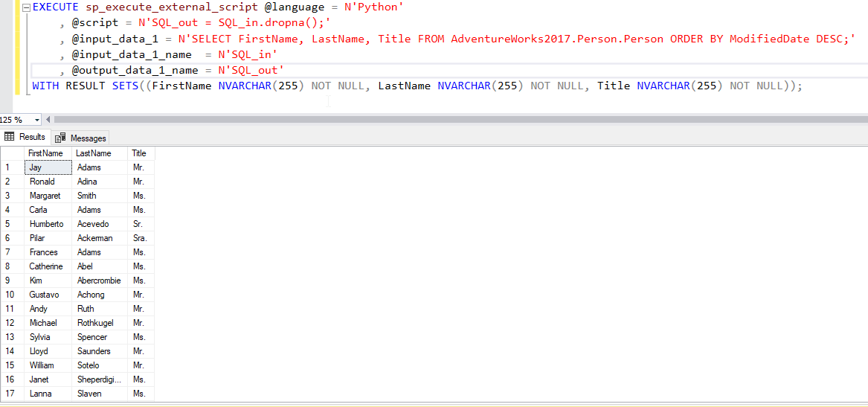Click the cell 'Gustavo'

[x=48, y=295]
